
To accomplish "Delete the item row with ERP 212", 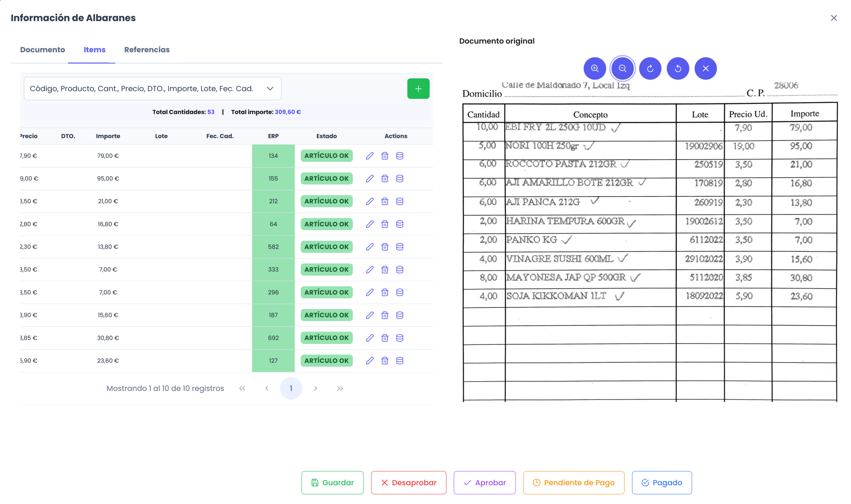I will (x=385, y=201).
